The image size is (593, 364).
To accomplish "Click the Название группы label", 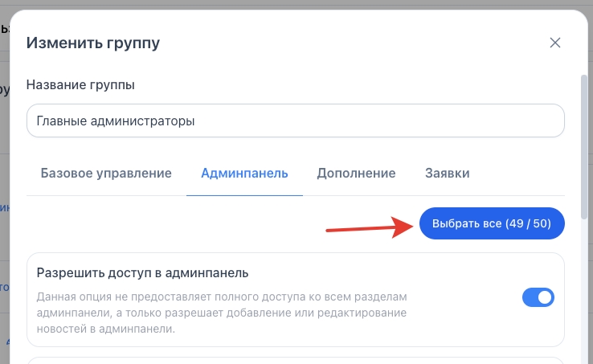I will coord(80,84).
